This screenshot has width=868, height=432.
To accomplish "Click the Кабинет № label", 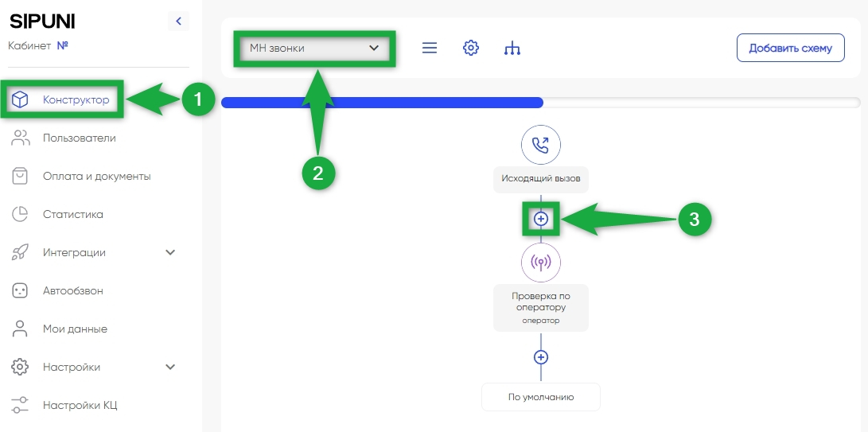I will (x=38, y=45).
